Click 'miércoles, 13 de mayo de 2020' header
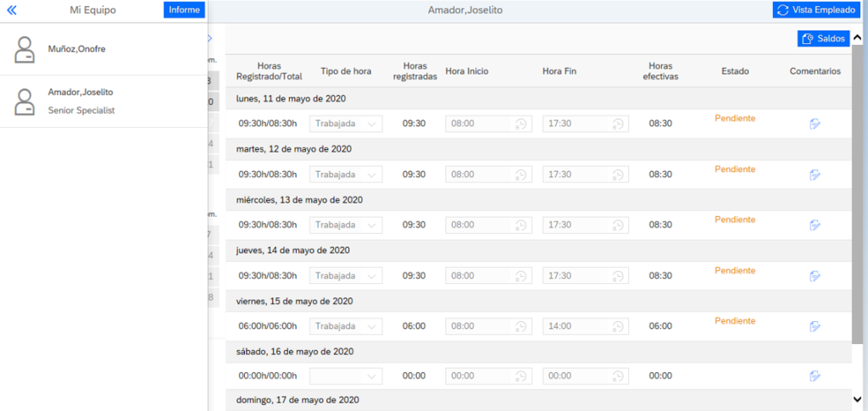868x411 pixels. click(538, 200)
